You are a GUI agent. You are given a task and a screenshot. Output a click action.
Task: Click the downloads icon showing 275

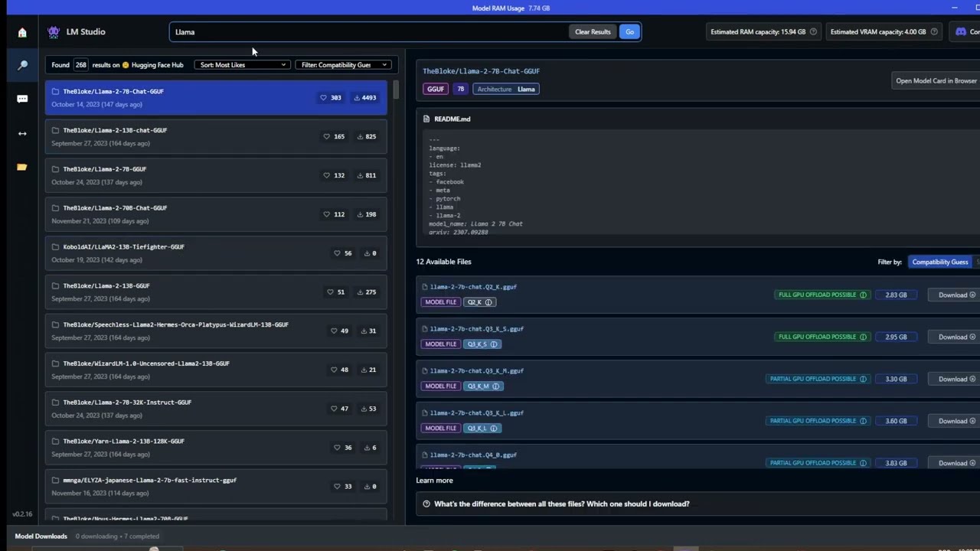361,292
